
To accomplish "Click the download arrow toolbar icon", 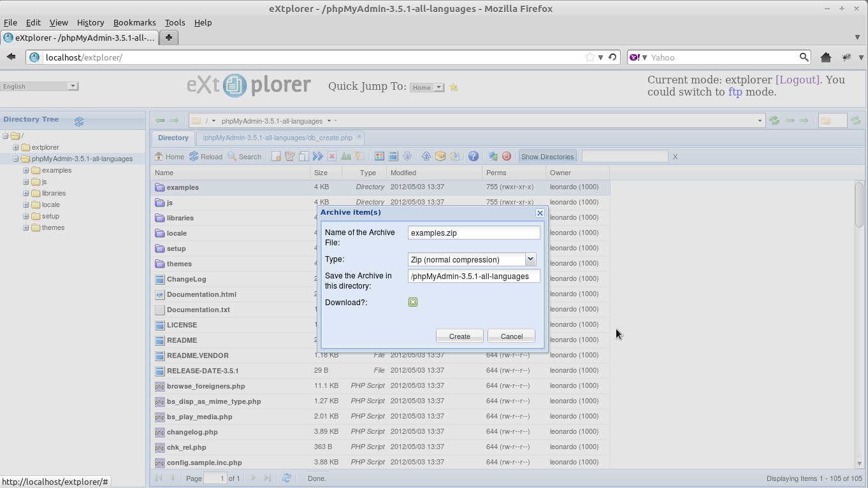I will [x=407, y=157].
